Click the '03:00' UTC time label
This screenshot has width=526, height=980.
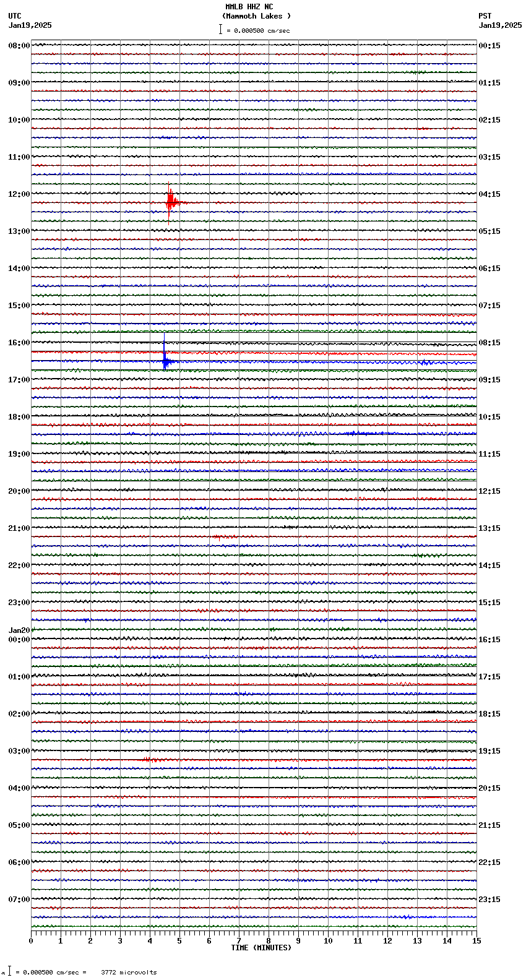pos(19,751)
